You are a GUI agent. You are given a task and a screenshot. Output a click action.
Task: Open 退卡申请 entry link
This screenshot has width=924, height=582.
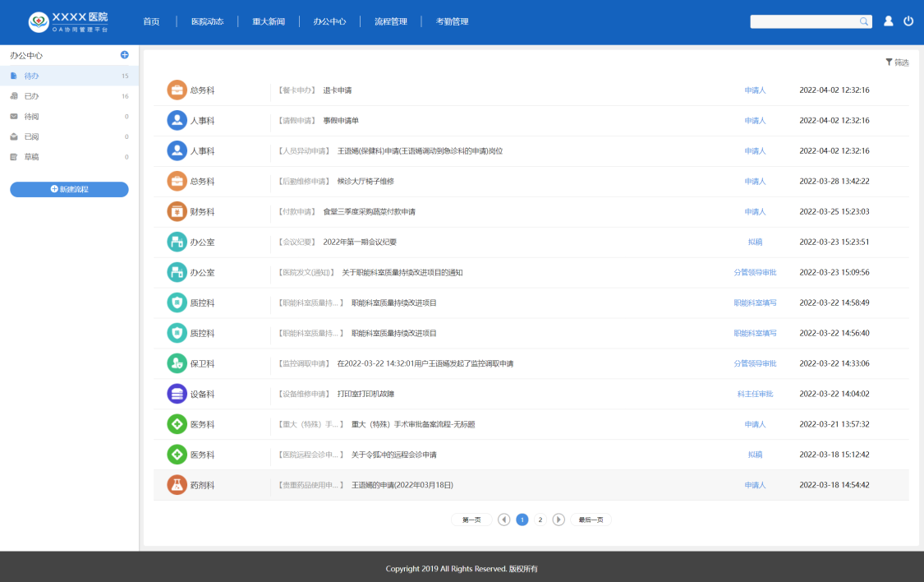pos(338,90)
